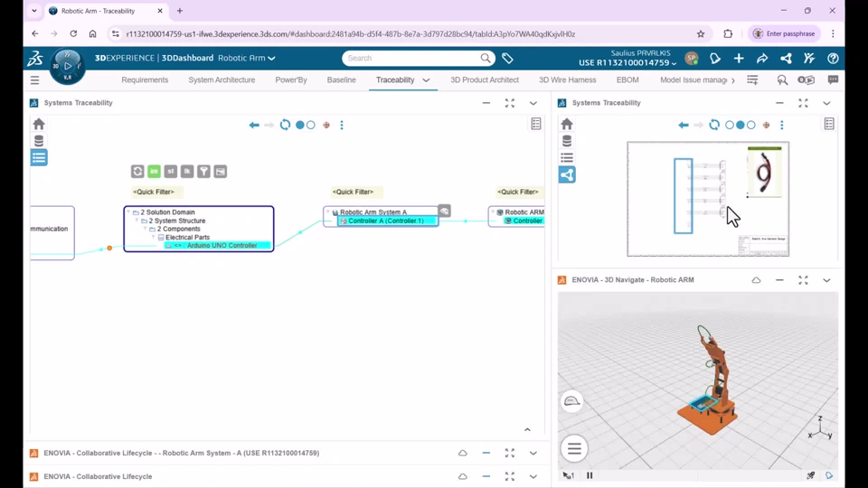Screen dimensions: 868x488
Task: Click the plus add-content icon in top bar
Action: pos(739,58)
